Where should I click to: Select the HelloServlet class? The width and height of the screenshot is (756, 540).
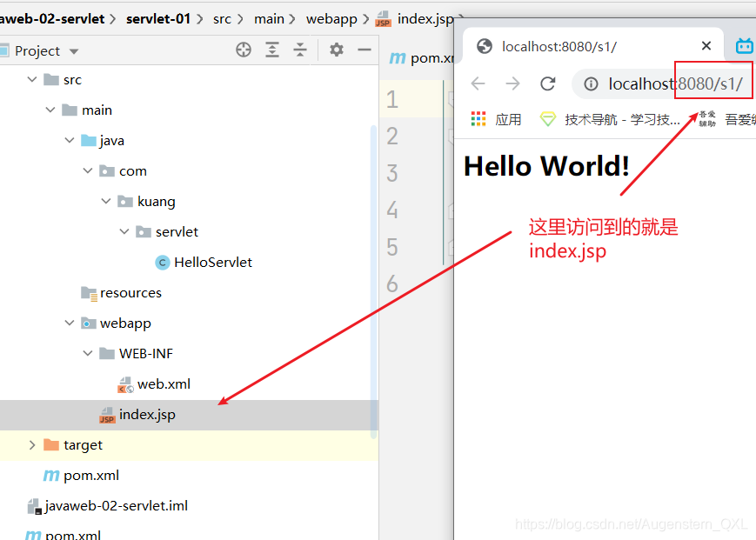[x=204, y=262]
